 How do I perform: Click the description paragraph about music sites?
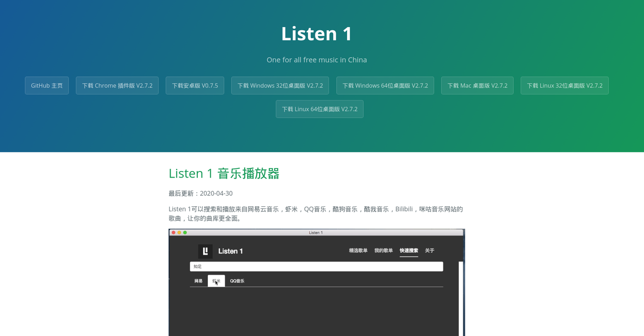tap(316, 213)
